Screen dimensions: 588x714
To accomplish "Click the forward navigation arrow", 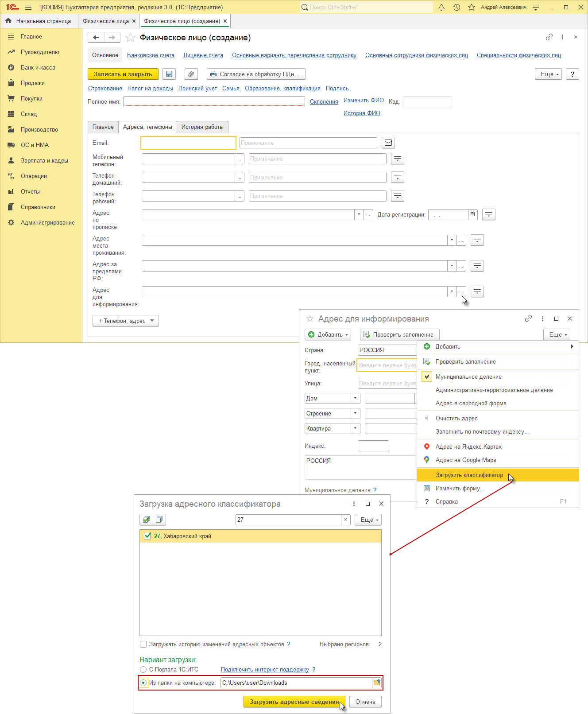I will point(112,38).
